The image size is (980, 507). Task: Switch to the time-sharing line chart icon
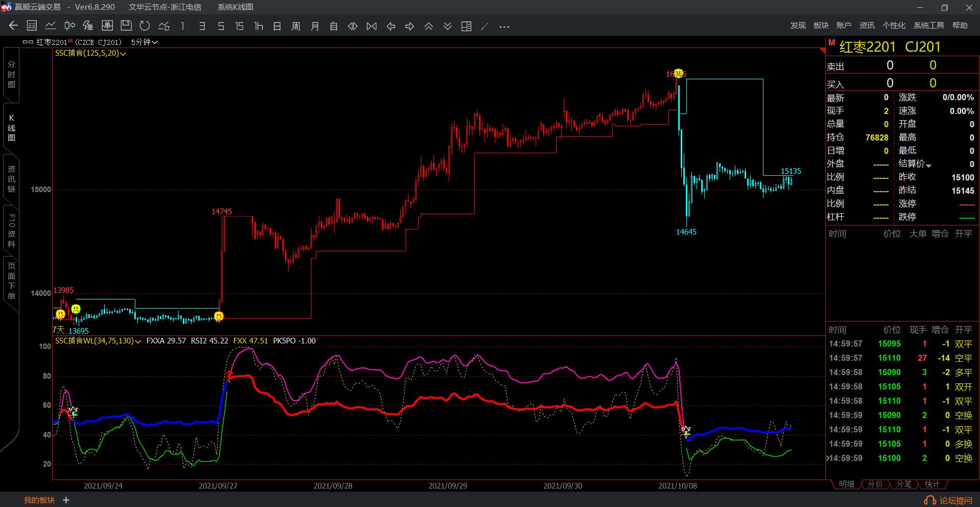point(51,26)
